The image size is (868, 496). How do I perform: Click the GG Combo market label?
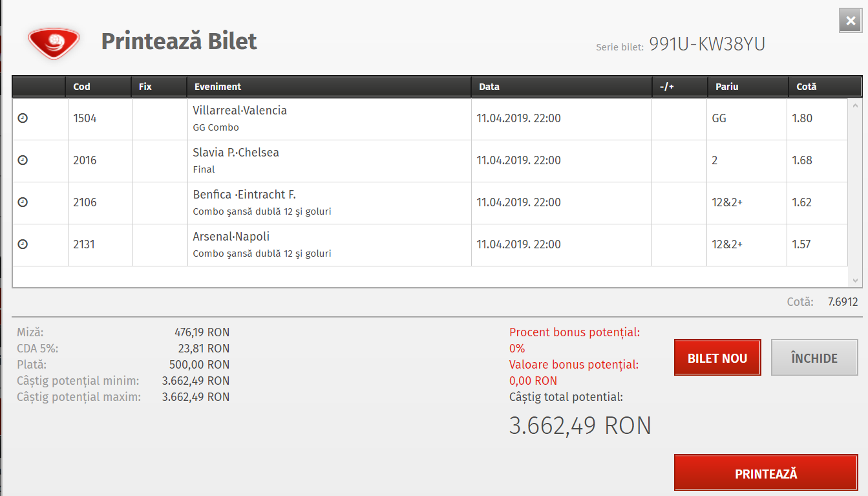pos(216,127)
